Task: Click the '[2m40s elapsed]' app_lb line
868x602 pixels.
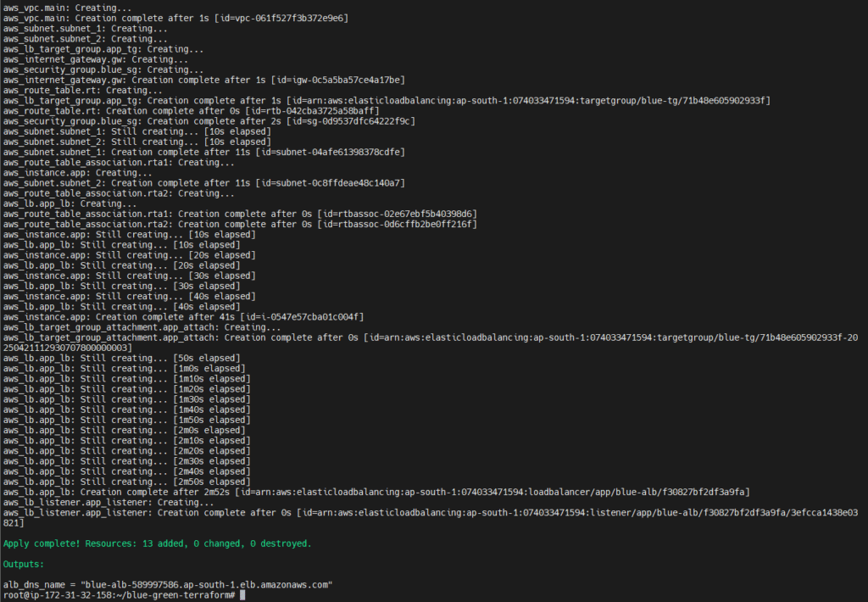Action: tap(127, 472)
